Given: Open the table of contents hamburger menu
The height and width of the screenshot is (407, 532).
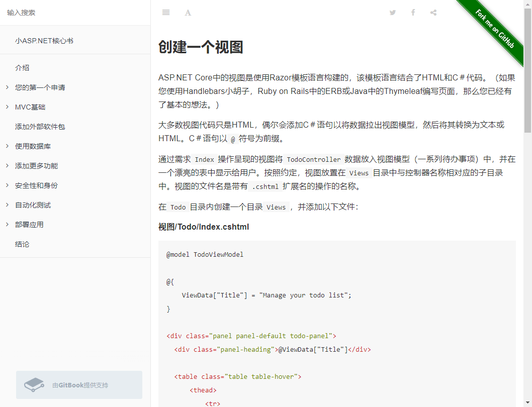Looking at the screenshot, I should tap(166, 13).
